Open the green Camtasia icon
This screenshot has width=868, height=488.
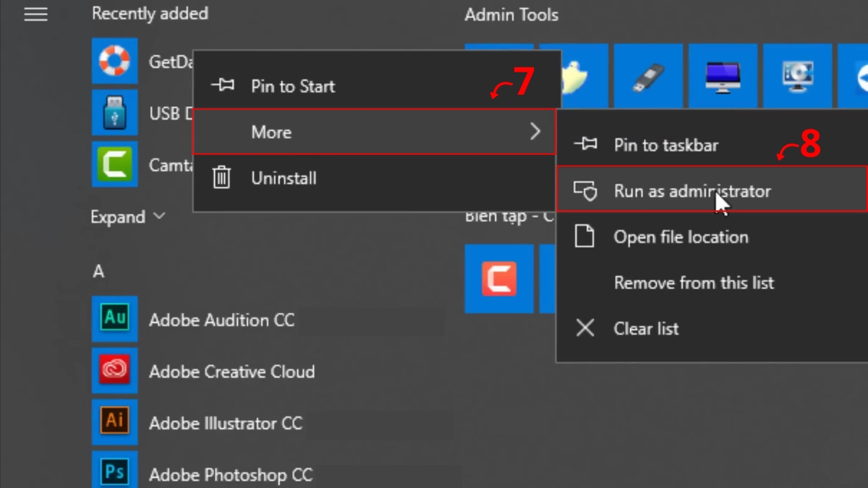point(114,165)
